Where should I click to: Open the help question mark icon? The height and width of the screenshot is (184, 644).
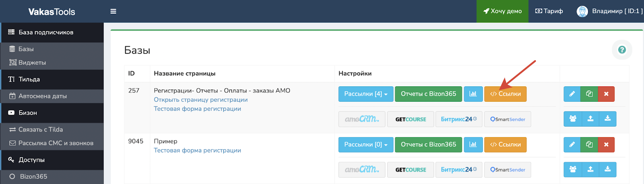[622, 50]
